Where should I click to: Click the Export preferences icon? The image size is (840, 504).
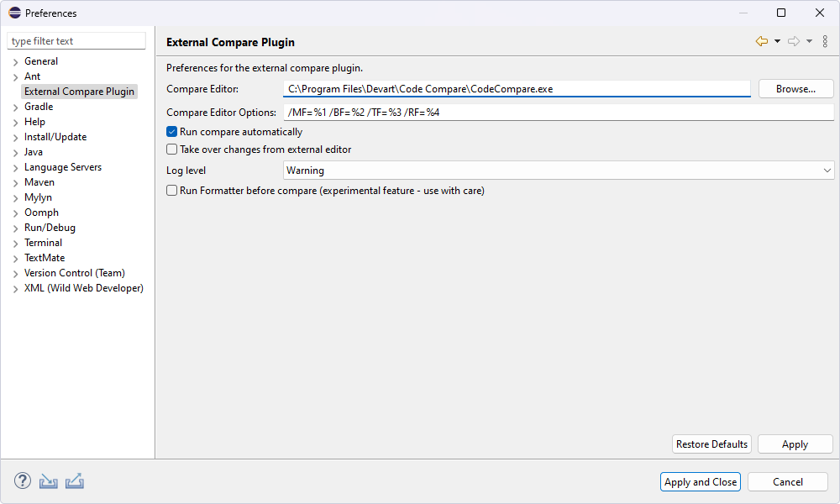click(x=75, y=481)
